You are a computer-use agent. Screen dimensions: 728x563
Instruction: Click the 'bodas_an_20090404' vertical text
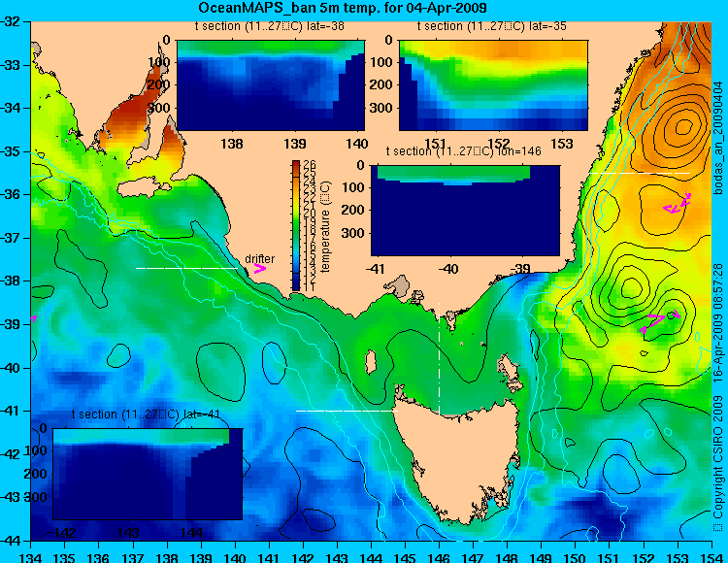718,138
